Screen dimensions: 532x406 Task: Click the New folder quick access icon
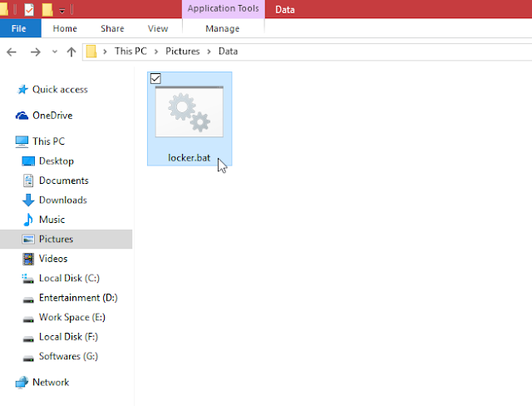[47, 9]
